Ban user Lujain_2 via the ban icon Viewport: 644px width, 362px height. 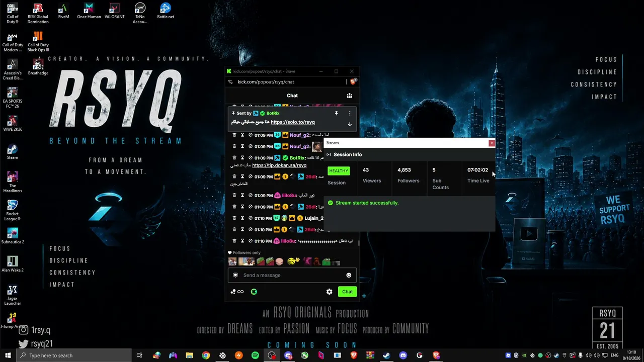point(251,218)
